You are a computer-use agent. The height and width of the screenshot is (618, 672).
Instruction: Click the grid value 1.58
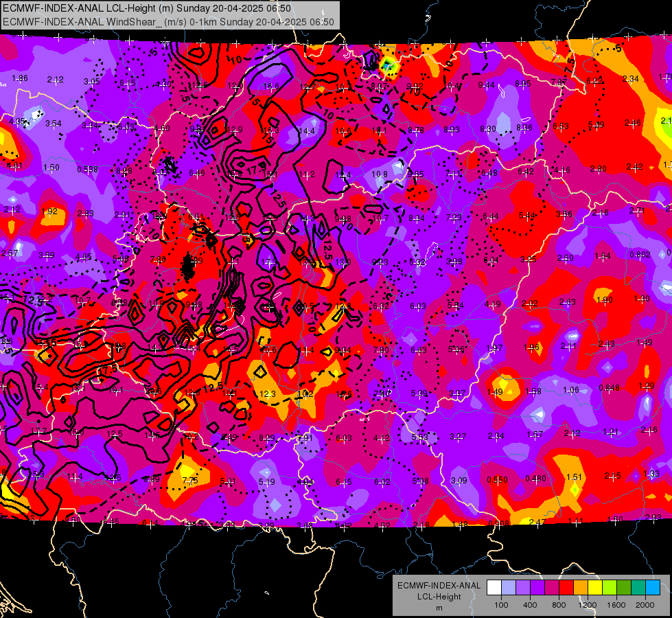tap(533, 391)
